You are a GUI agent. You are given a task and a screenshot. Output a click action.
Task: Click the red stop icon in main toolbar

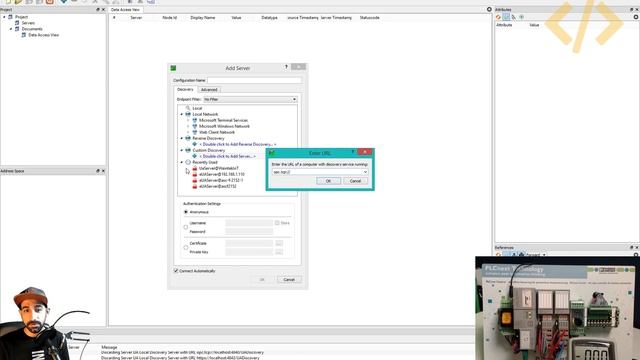coord(49,2)
